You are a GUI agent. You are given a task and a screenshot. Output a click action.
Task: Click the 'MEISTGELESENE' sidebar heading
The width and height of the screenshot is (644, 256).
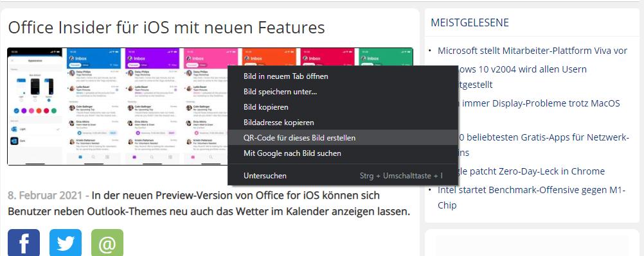point(470,22)
